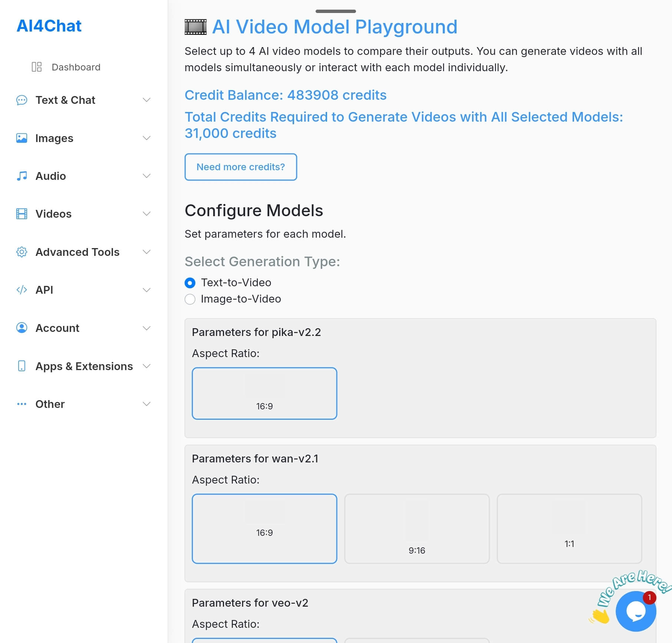The height and width of the screenshot is (643, 672).
Task: Click the Parameters for pika-v2.2 label
Action: tap(256, 332)
